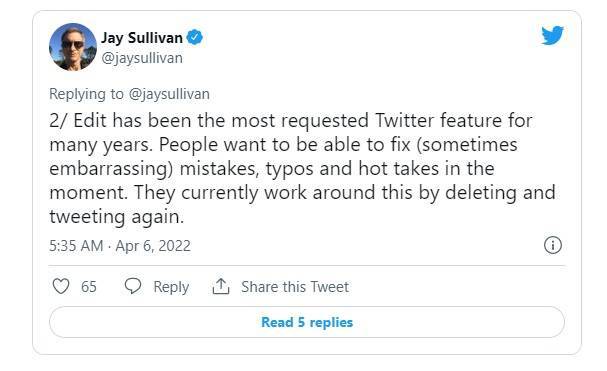This screenshot has width=607, height=371.
Task: Like the tweet with the heart icon
Action: click(61, 287)
